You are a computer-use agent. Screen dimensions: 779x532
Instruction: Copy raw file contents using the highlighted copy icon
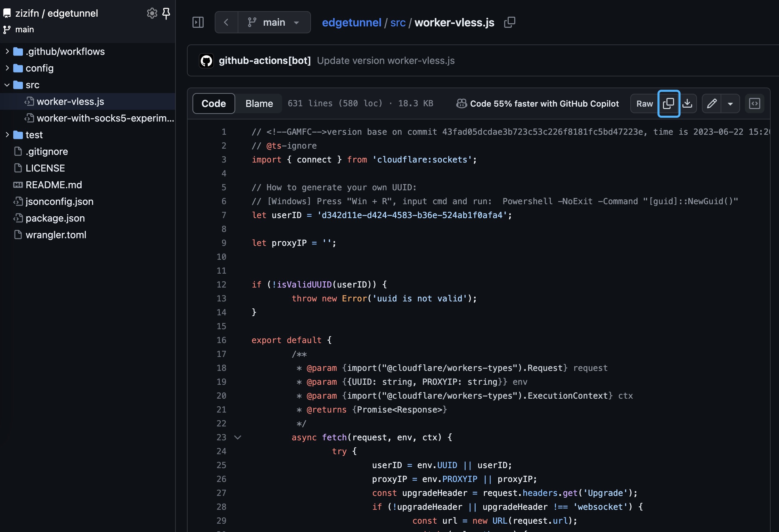pyautogui.click(x=669, y=103)
